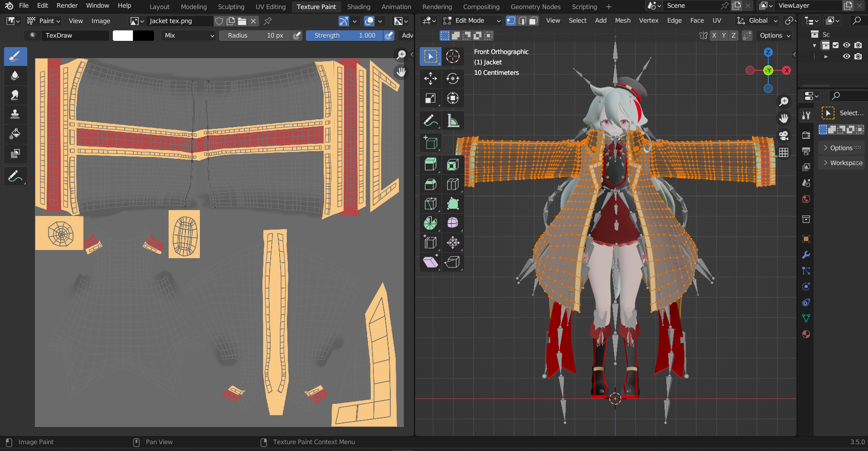868x451 pixels.
Task: Enable face select mode
Action: 533,21
